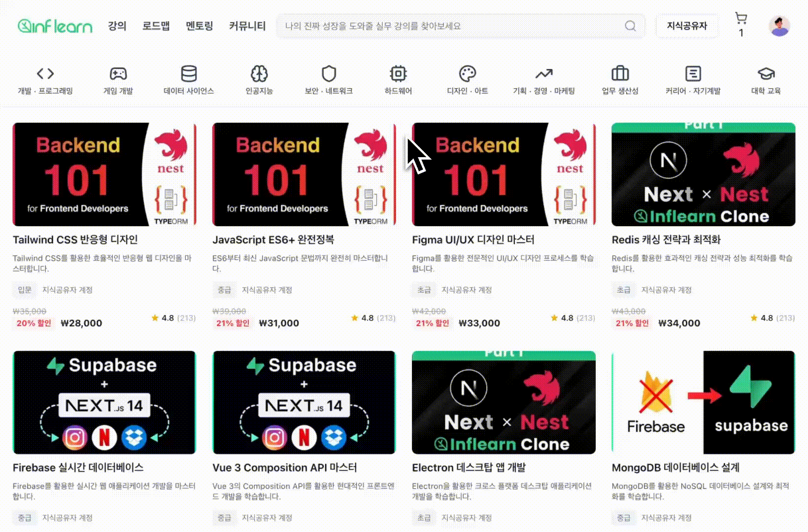Click the search magnifier icon

[x=630, y=26]
